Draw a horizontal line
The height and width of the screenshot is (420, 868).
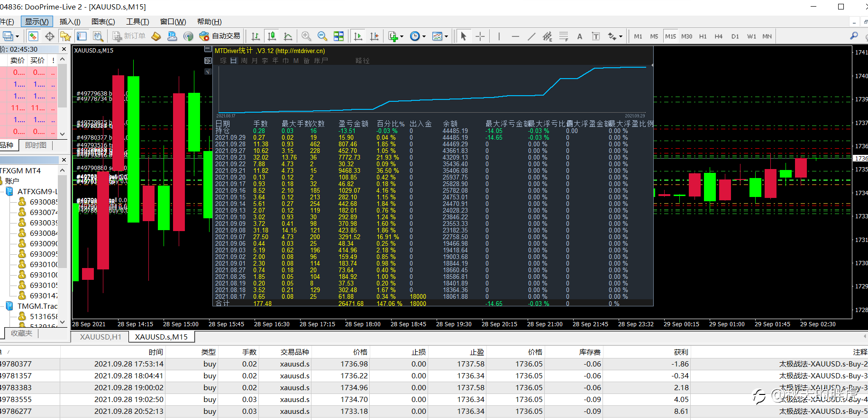(x=515, y=36)
